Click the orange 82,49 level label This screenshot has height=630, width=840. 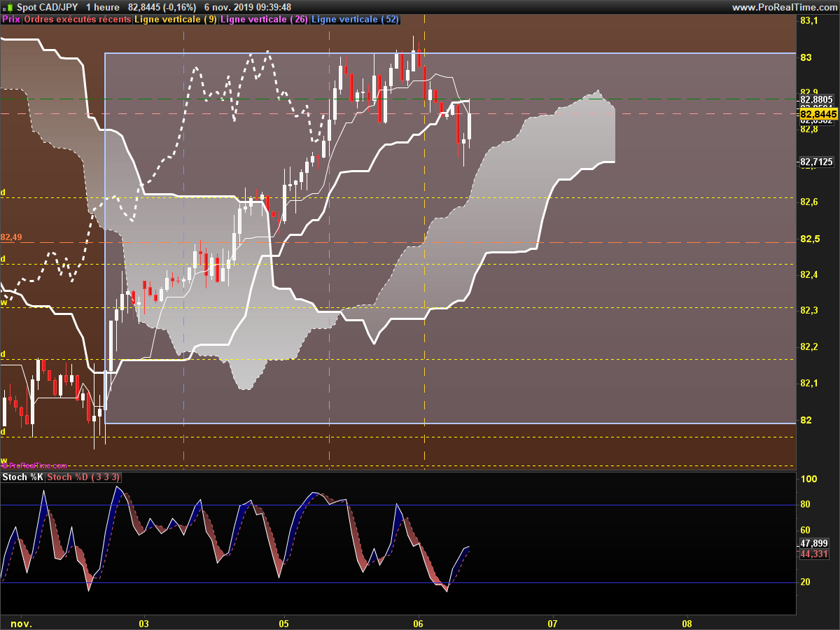coord(11,237)
